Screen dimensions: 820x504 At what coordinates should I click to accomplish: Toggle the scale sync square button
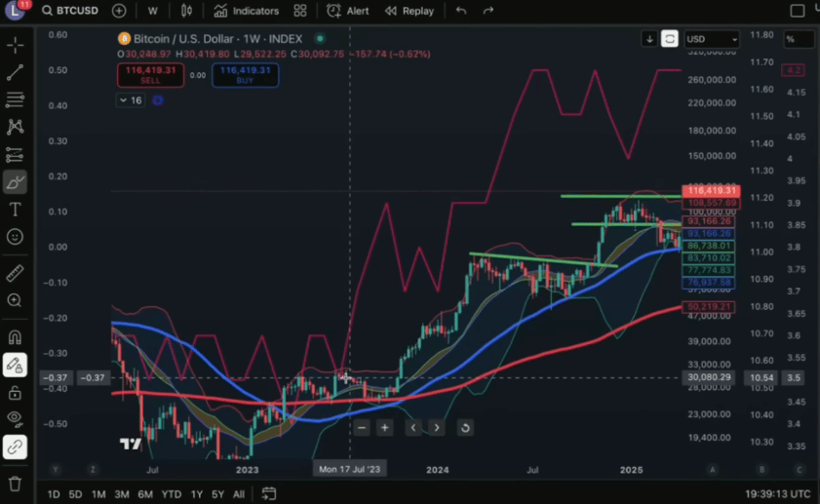pyautogui.click(x=670, y=39)
